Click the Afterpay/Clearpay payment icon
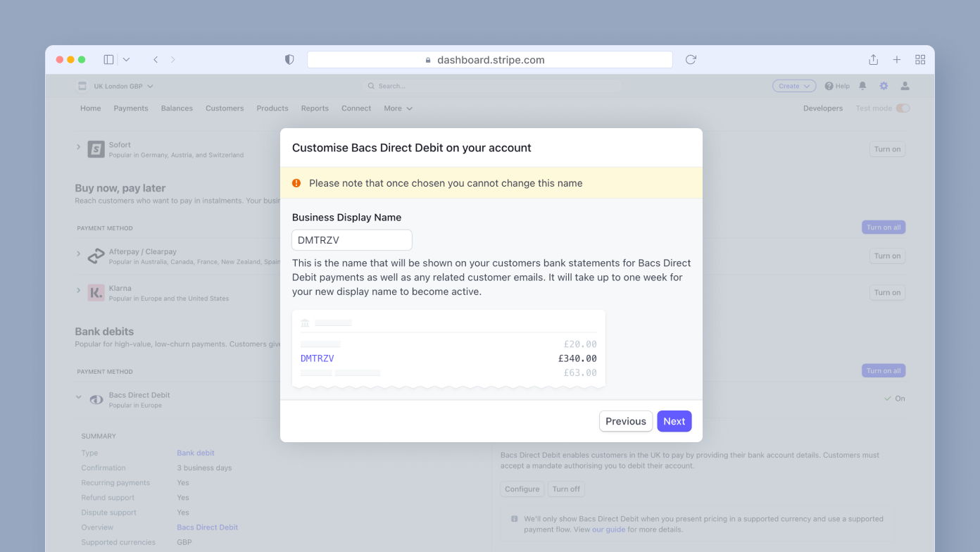The image size is (980, 552). (96, 255)
